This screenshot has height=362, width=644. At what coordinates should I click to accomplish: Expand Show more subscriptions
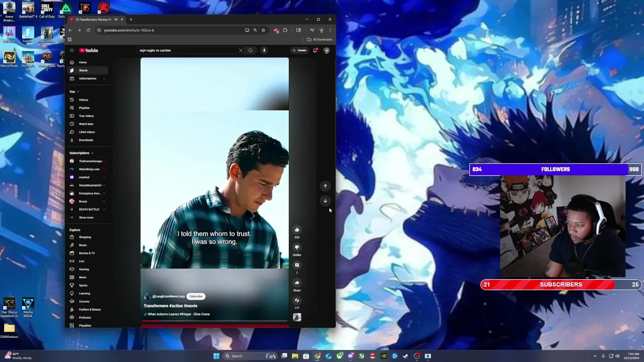click(x=88, y=217)
